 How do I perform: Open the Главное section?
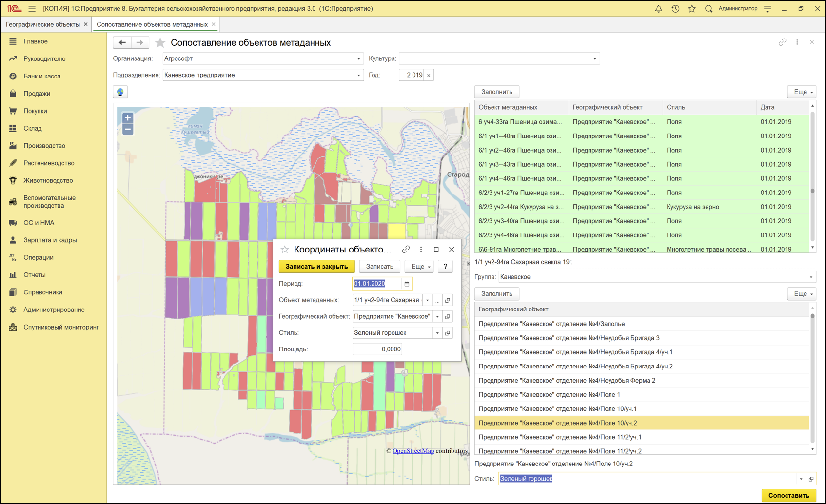tap(36, 41)
